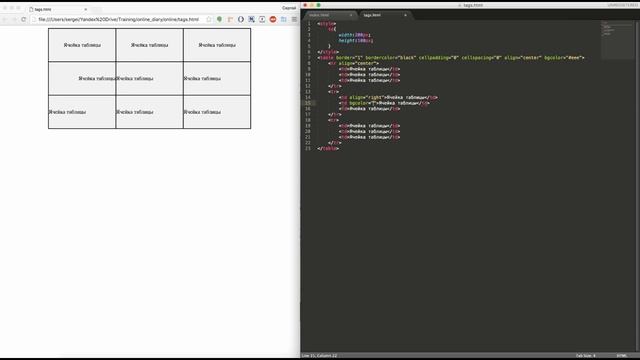Click the tags.html title in editor title bar
The height and width of the screenshot is (360, 640).
(473, 5)
